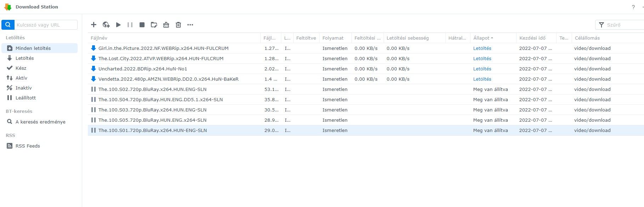The height and width of the screenshot is (207, 644).
Task: Open A keresés eredménye in sidebar
Action: coord(40,122)
